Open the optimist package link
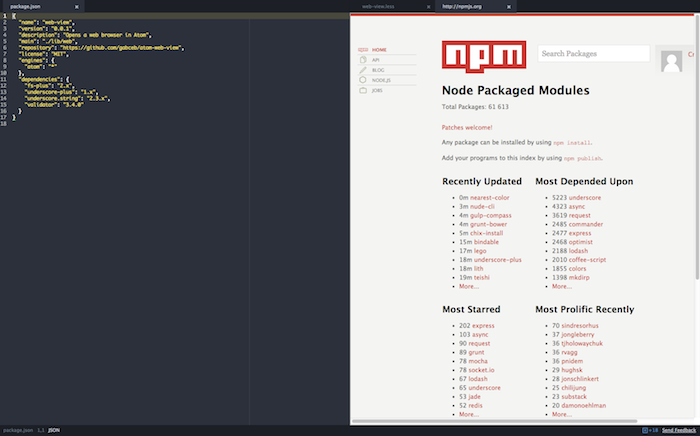This screenshot has height=436, width=700. coord(581,242)
